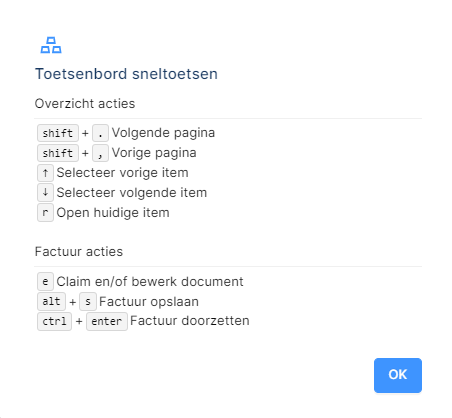Screen dimensions: 452x418
Task: Click the 'alt' key badge
Action: point(51,301)
